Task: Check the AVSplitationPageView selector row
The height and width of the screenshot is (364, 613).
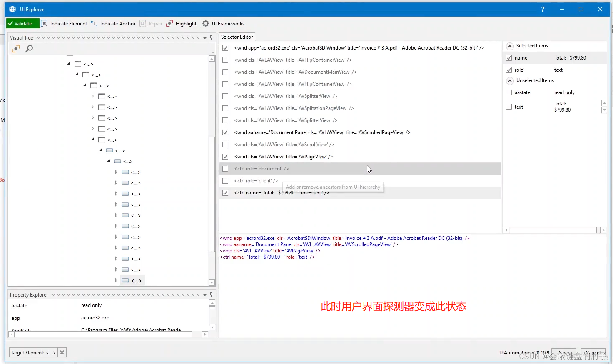Action: pyautogui.click(x=225, y=108)
